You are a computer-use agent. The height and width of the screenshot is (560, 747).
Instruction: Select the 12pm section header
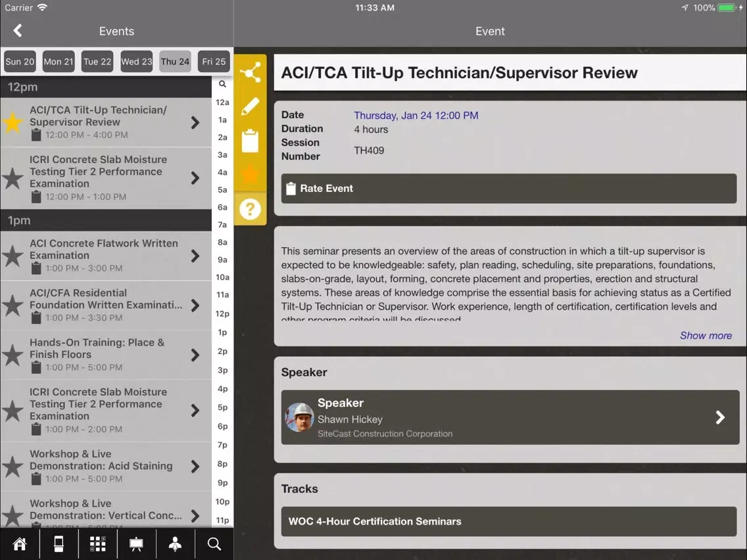[106, 87]
